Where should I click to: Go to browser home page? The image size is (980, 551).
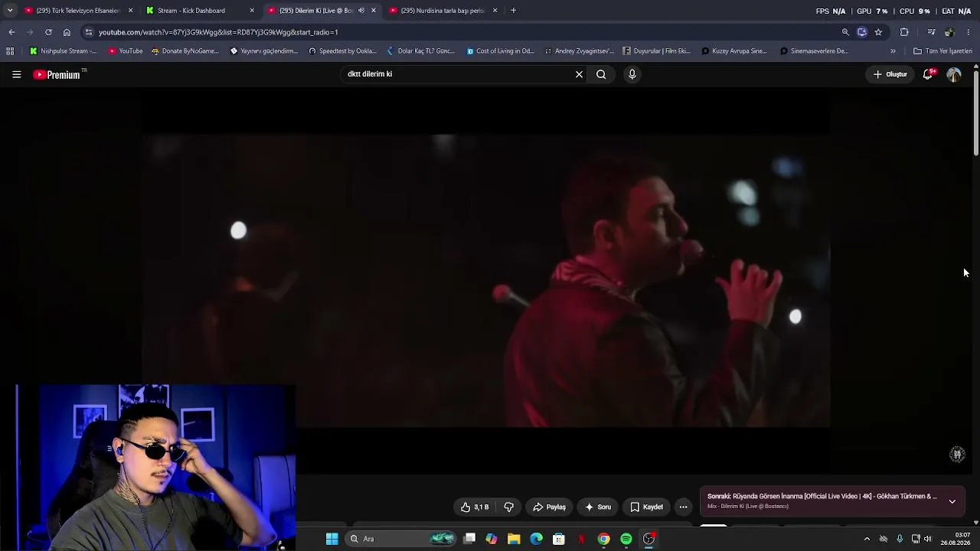(x=67, y=32)
